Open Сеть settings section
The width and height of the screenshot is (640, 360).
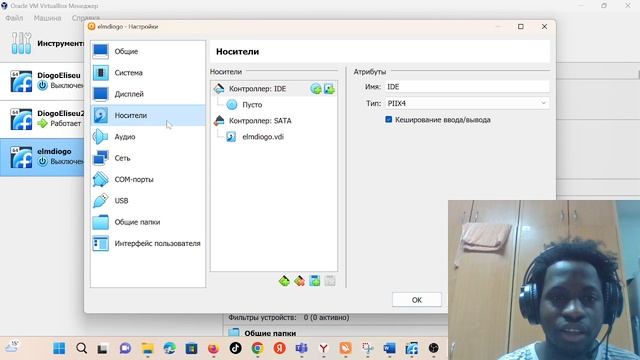(148, 158)
